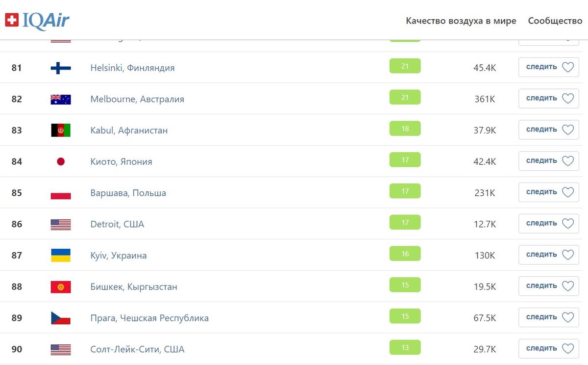
Task: Click green AQI badge 18 for Kabul
Action: 405,129
